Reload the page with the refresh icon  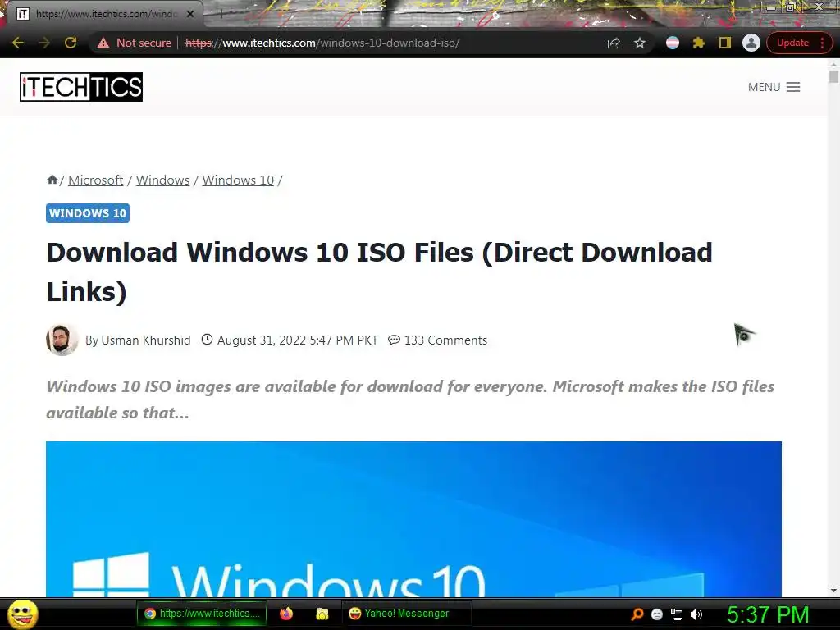(71, 43)
